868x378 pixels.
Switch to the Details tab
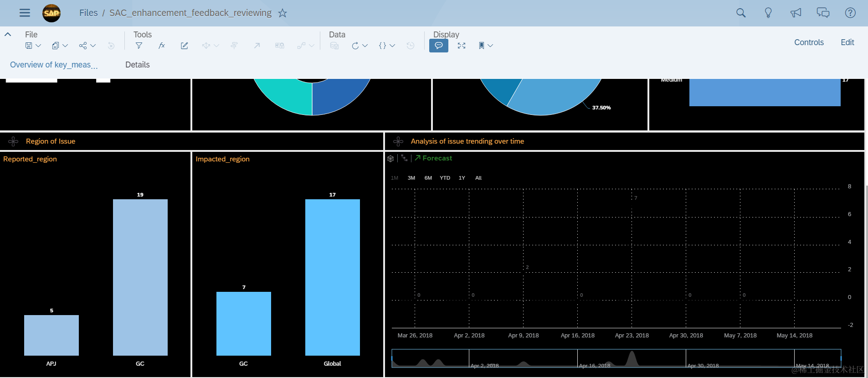pyautogui.click(x=138, y=65)
